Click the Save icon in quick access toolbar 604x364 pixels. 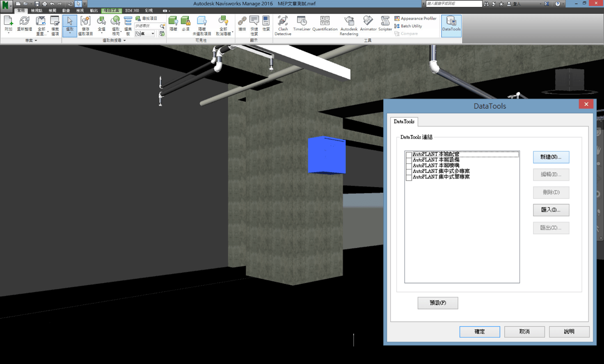point(37,4)
